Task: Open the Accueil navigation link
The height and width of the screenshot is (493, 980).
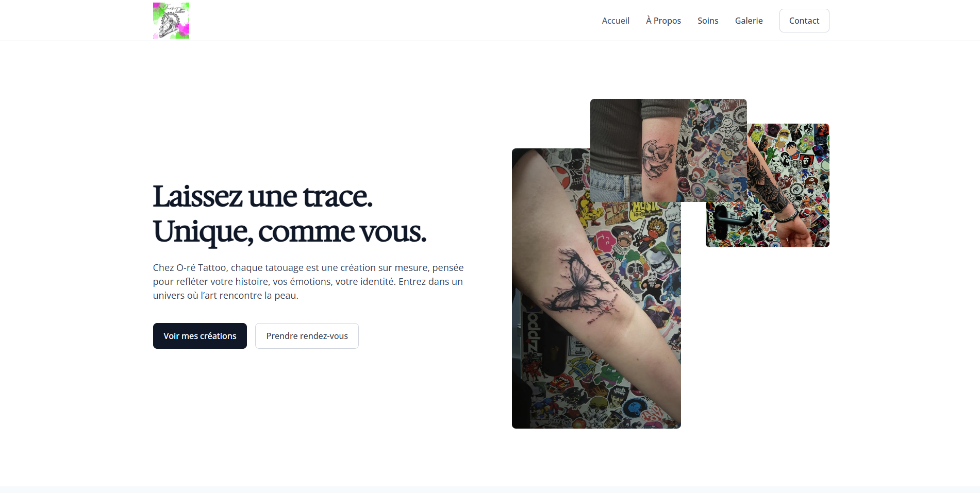Action: (616, 21)
